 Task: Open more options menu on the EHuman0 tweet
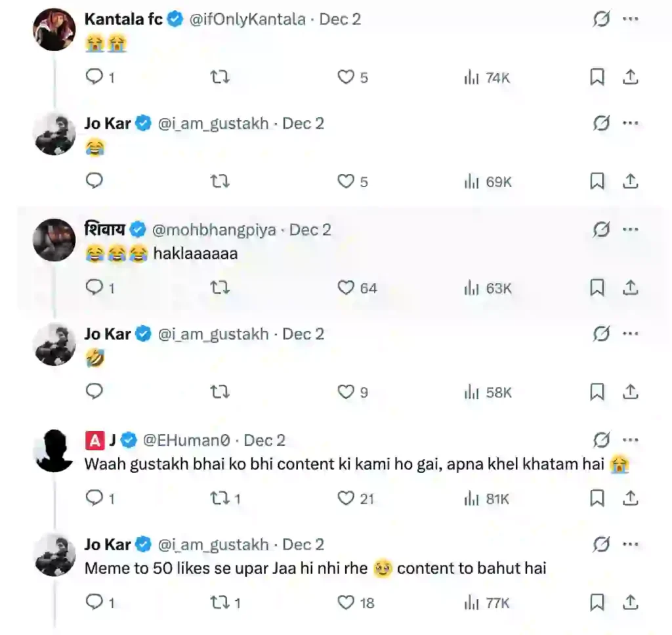[x=631, y=440]
